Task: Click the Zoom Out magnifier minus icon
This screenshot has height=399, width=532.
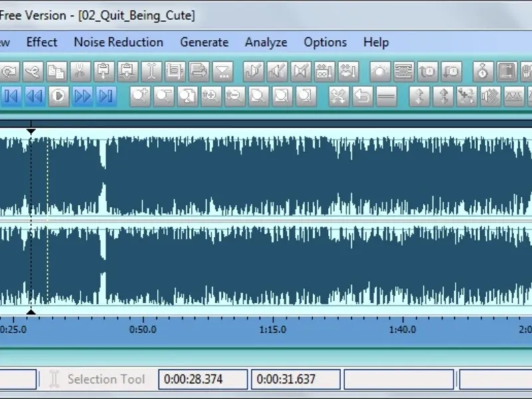Action: point(164,96)
